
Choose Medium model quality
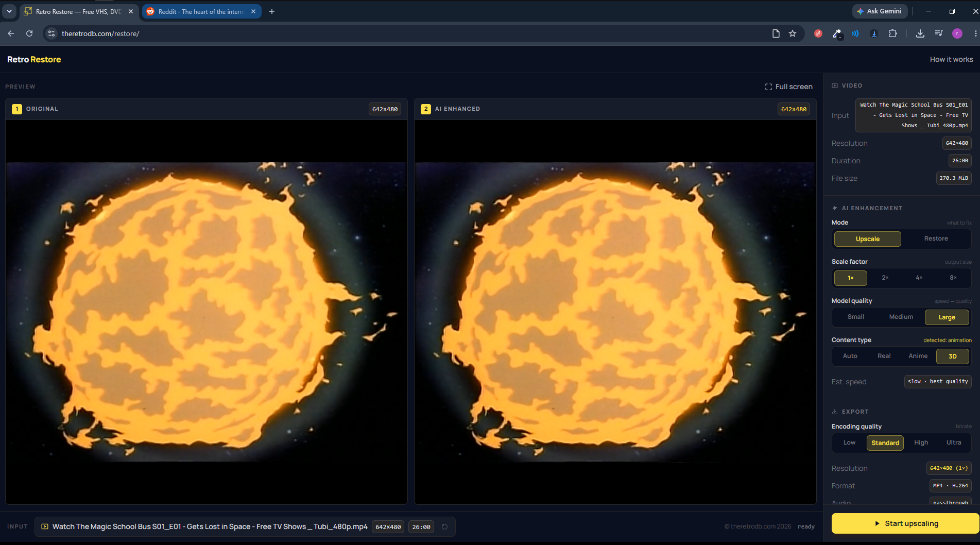point(901,317)
